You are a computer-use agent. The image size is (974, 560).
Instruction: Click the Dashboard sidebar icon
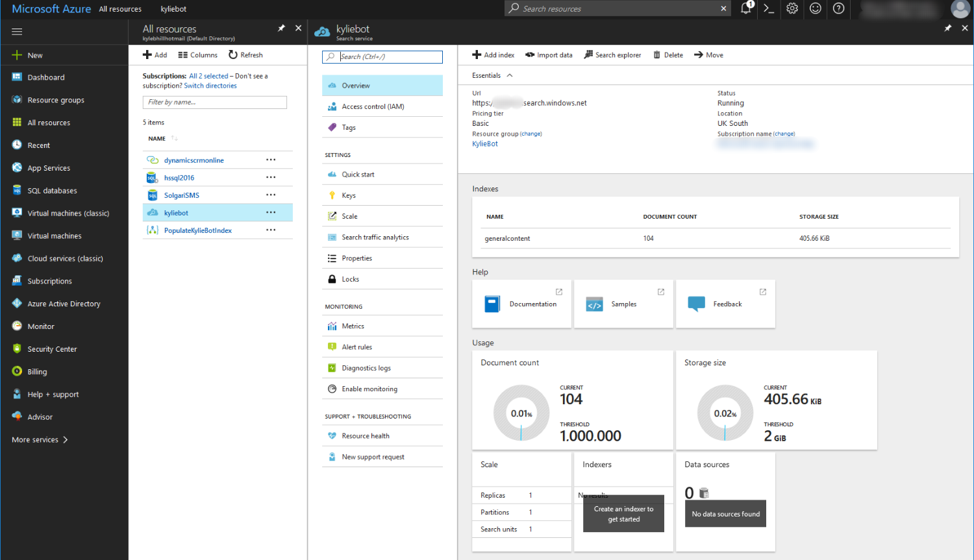[17, 77]
